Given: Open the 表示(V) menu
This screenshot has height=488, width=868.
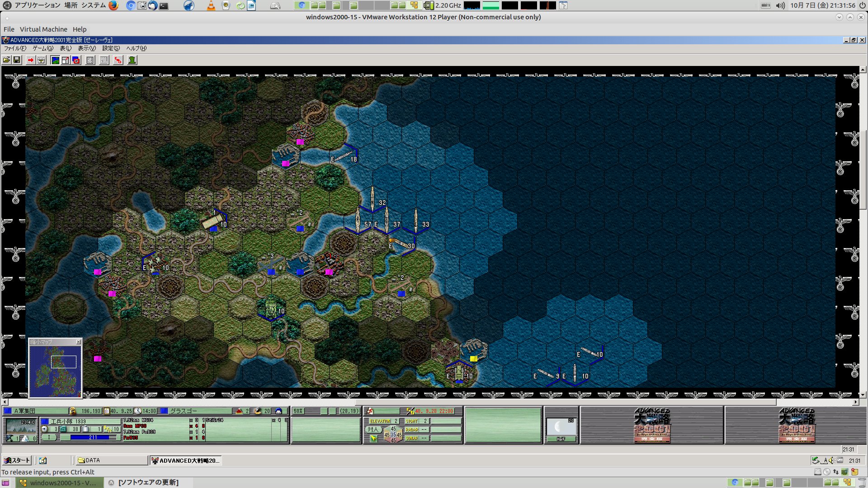Looking at the screenshot, I should point(87,48).
